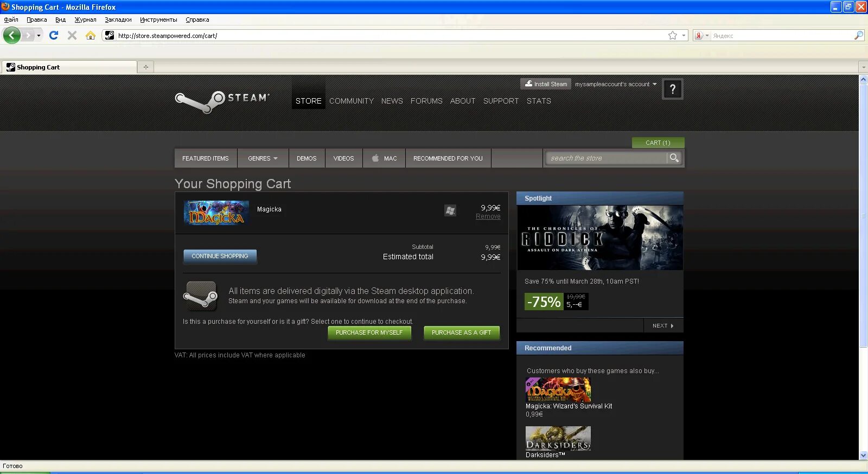The height and width of the screenshot is (474, 868).
Task: Open the back history dropdown arrow
Action: point(39,36)
